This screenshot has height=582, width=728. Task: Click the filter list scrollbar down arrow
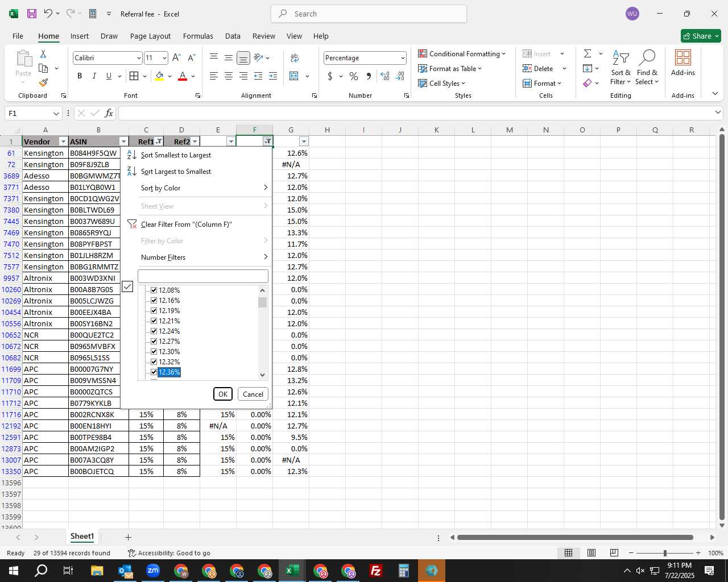click(x=262, y=375)
